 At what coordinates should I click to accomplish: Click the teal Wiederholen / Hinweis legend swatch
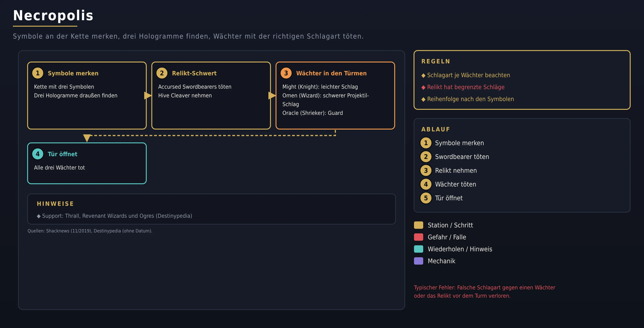click(419, 249)
